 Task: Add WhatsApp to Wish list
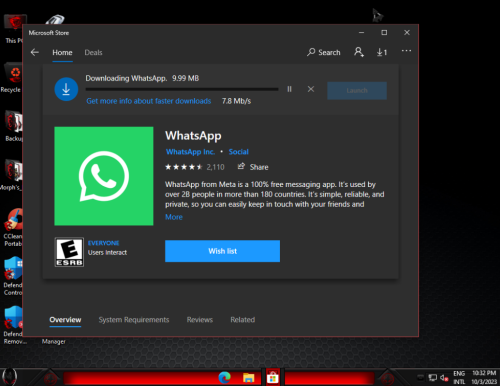[222, 251]
